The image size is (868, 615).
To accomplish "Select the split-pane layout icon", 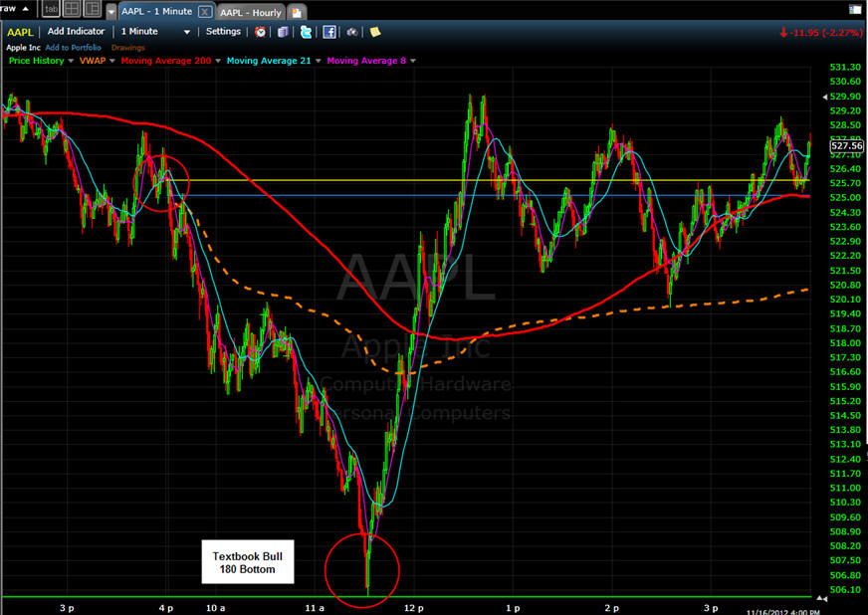I will pyautogui.click(x=92, y=10).
